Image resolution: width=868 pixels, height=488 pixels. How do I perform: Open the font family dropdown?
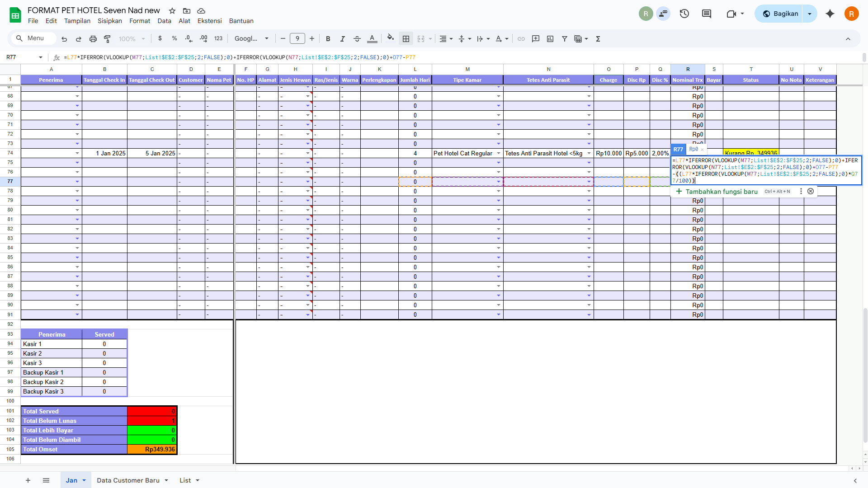[251, 39]
